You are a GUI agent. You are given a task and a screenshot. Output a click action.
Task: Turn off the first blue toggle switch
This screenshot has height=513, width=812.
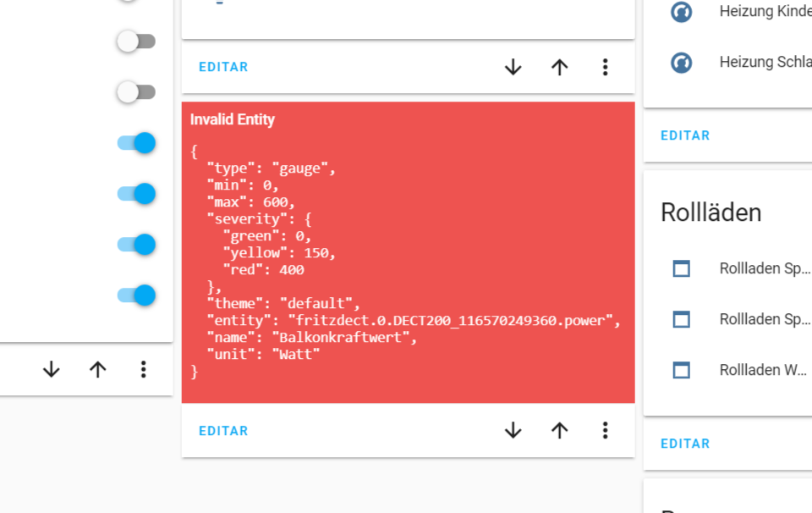coord(135,143)
